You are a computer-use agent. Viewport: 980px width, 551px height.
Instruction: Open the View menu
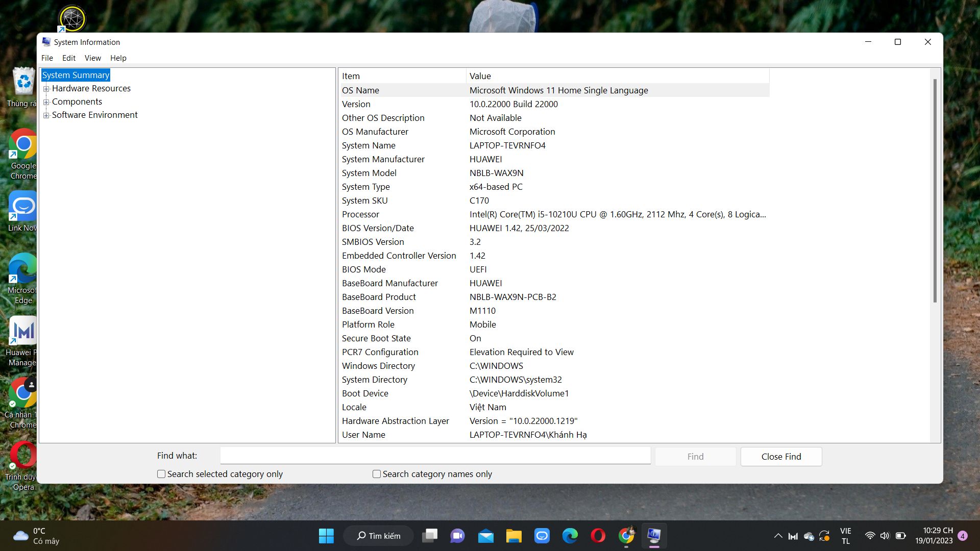pyautogui.click(x=93, y=58)
